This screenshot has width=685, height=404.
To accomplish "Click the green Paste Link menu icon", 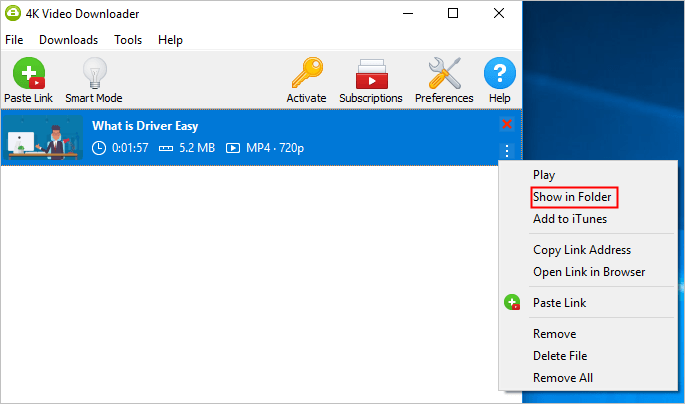I will [512, 302].
